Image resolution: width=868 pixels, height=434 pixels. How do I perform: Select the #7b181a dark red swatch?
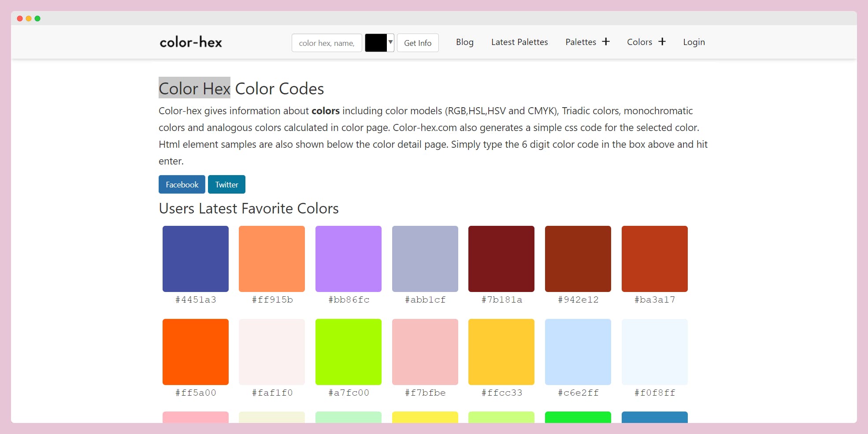pyautogui.click(x=501, y=259)
